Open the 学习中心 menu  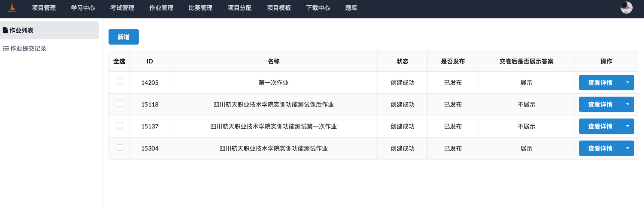[x=83, y=8]
